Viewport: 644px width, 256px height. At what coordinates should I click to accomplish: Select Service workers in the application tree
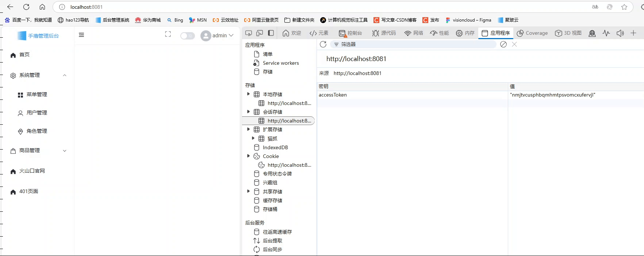276,63
